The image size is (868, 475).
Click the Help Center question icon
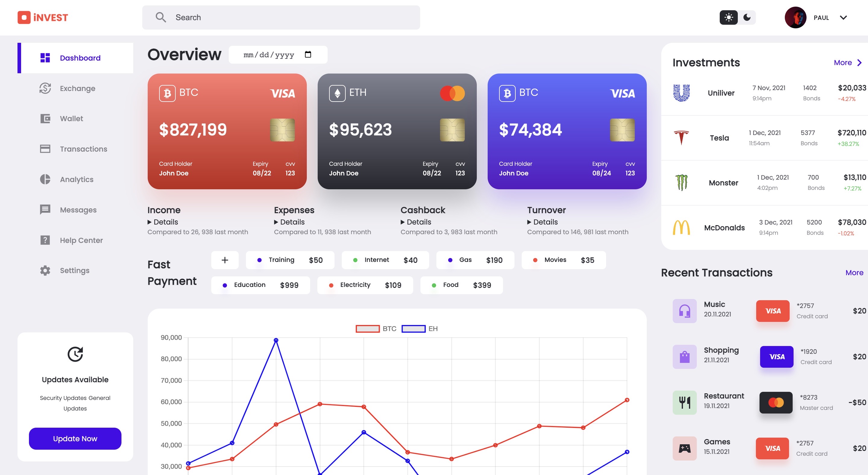[45, 240]
